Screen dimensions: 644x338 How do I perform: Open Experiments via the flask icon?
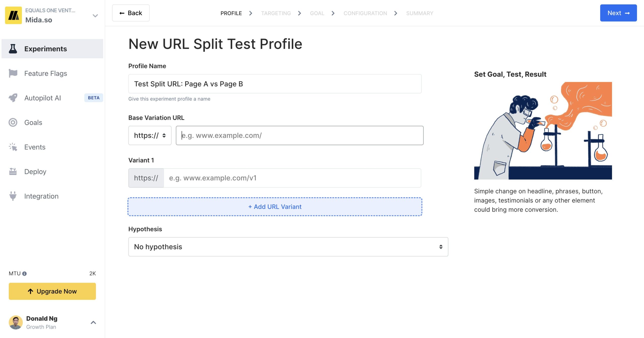(13, 49)
